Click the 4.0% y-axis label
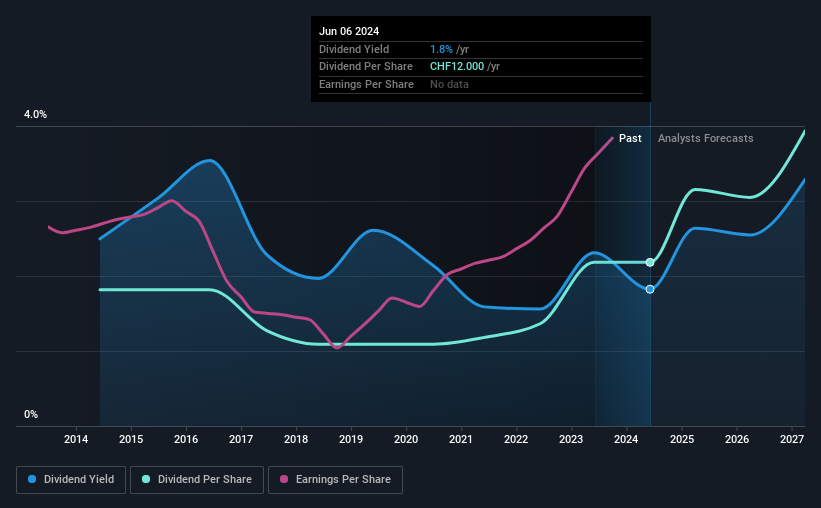This screenshot has height=508, width=821. [x=35, y=114]
